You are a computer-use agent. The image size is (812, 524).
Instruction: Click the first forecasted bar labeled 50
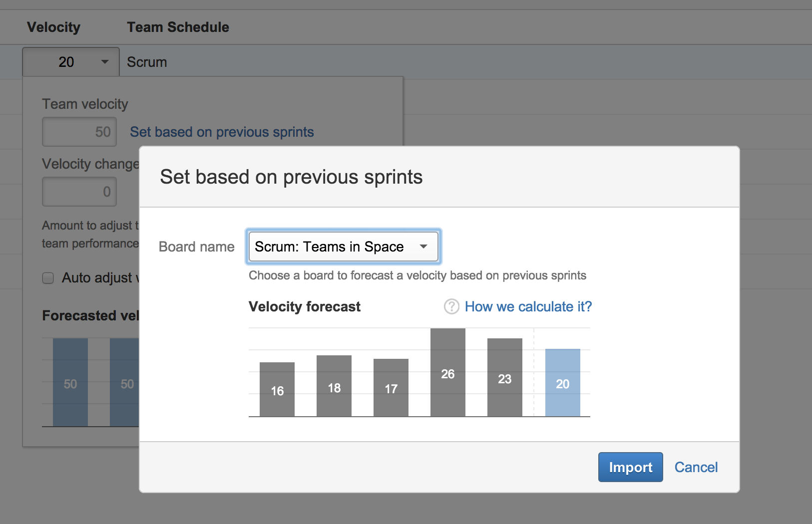pyautogui.click(x=70, y=382)
